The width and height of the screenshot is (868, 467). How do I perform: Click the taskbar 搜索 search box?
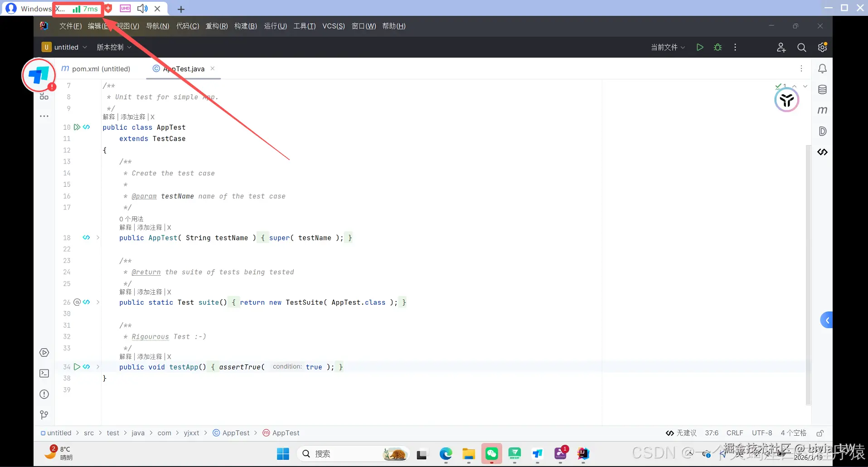point(353,454)
